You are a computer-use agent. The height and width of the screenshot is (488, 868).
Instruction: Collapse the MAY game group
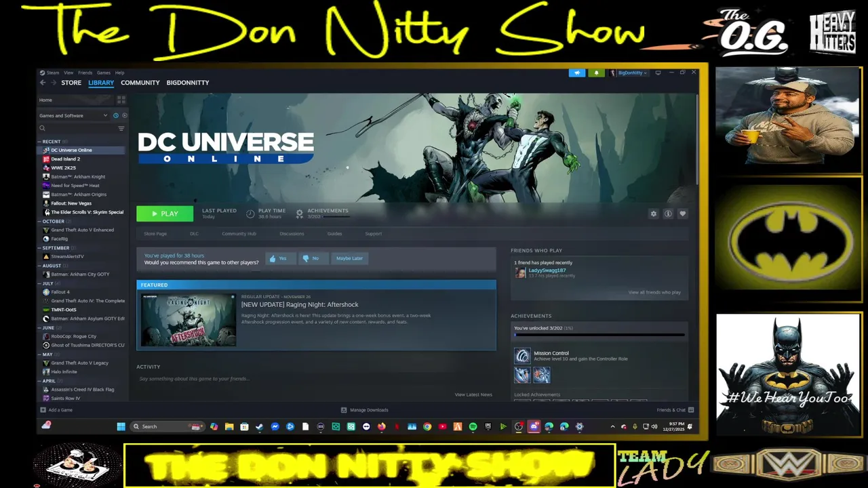click(47, 354)
